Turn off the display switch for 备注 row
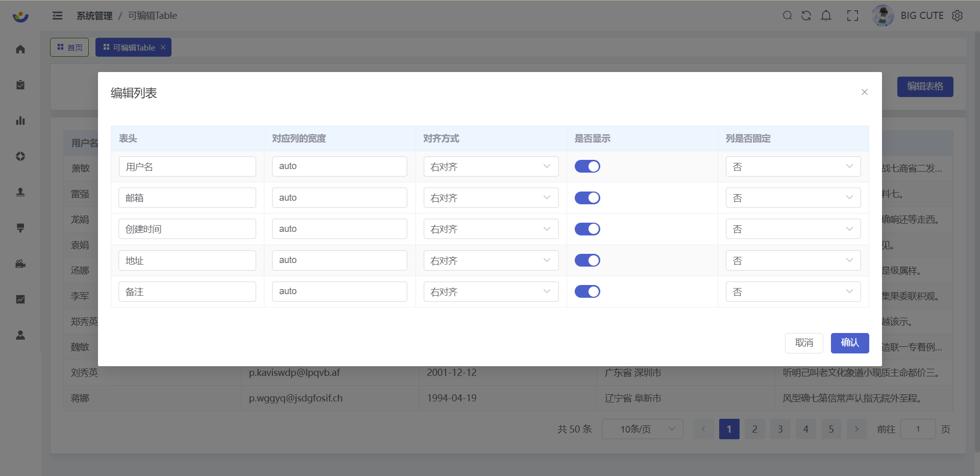 (587, 292)
